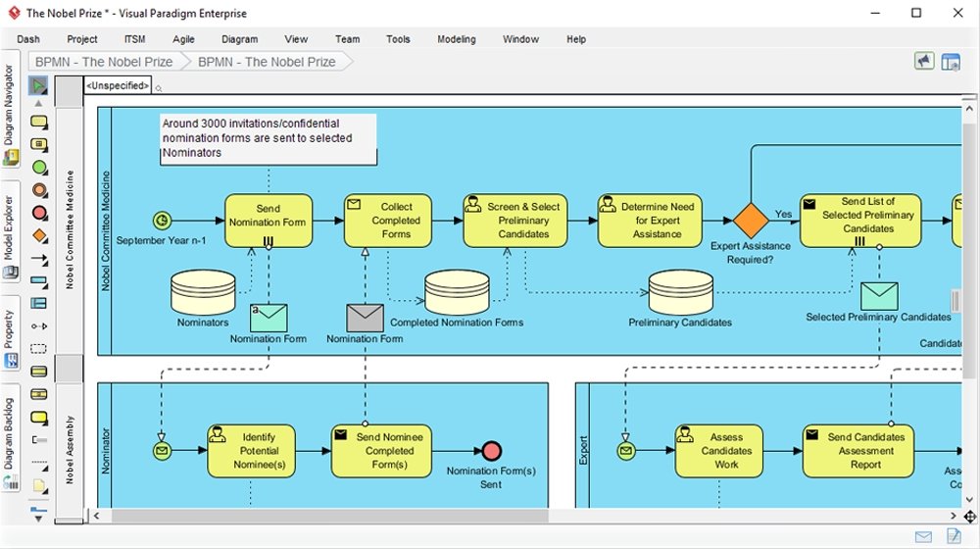Select the Determine Need for Expert Assistance task
The width and height of the screenshot is (980, 549).
650,221
